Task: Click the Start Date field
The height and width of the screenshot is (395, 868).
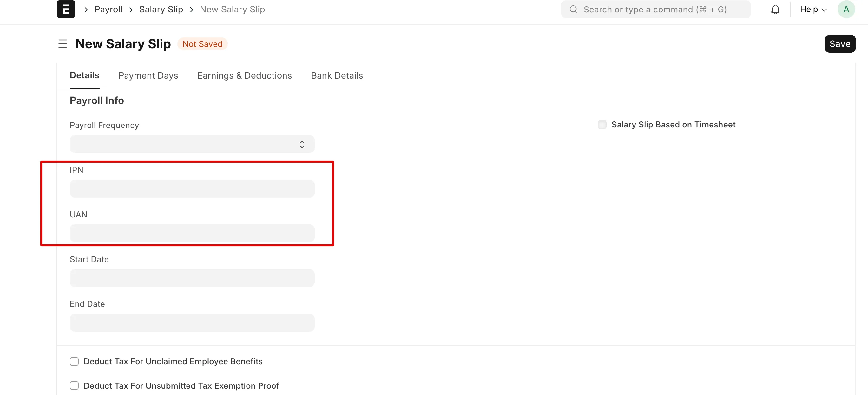Action: point(192,278)
